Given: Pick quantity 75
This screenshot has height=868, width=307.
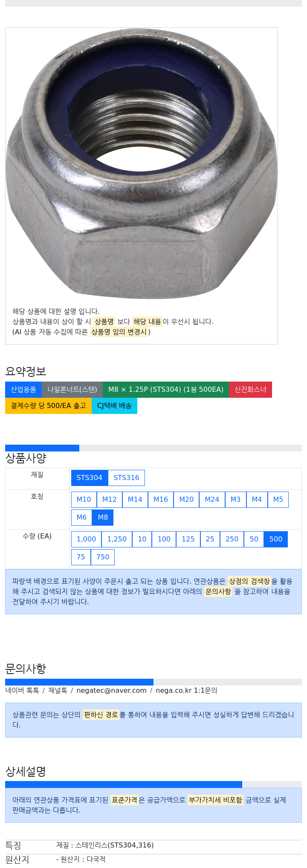Looking at the screenshot, I should [81, 557].
